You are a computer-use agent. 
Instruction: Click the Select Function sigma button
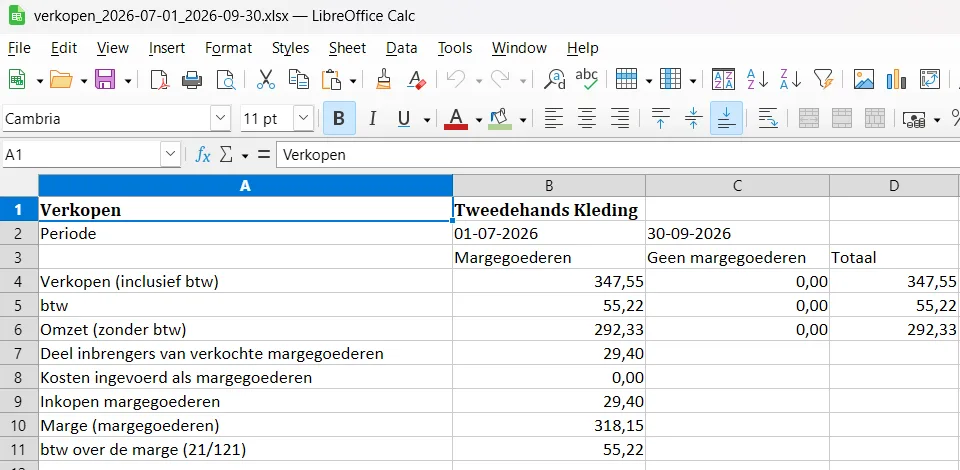(226, 155)
